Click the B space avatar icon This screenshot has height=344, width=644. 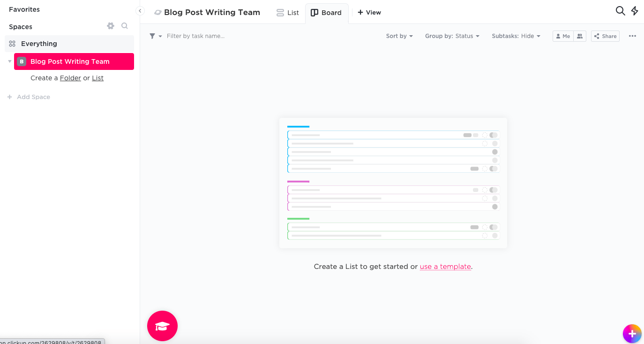[22, 61]
